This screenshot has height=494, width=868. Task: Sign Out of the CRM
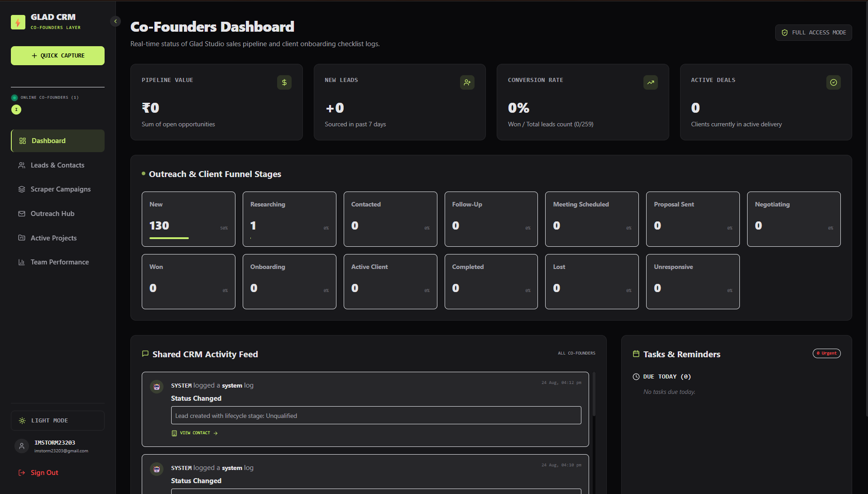click(x=44, y=473)
